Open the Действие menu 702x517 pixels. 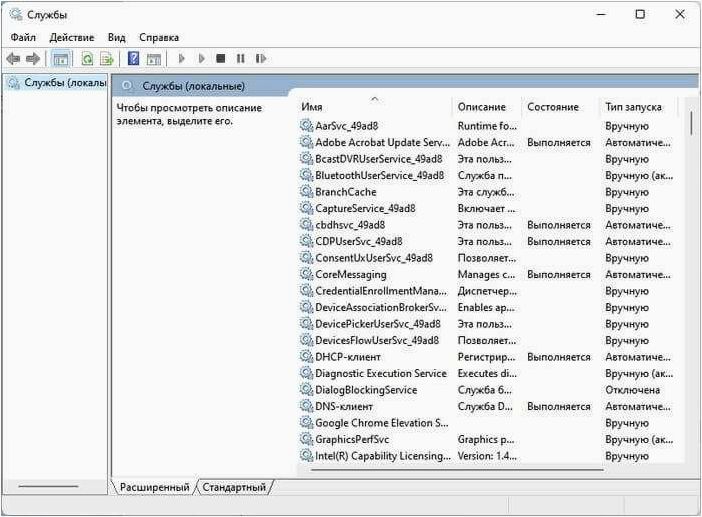72,38
